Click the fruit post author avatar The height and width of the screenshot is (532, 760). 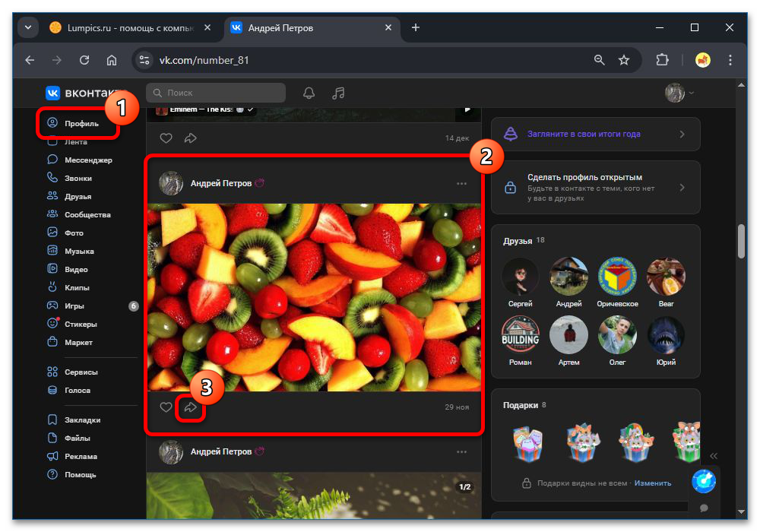click(171, 183)
